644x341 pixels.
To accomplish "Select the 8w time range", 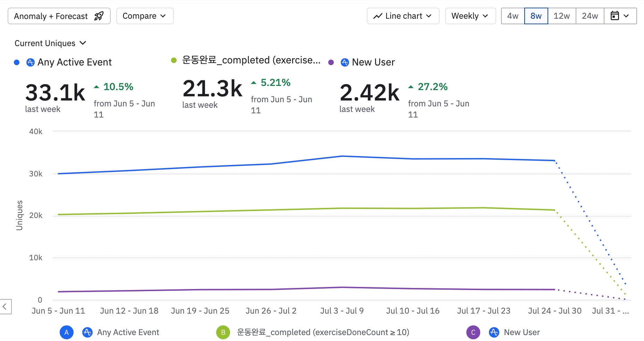I will (536, 16).
